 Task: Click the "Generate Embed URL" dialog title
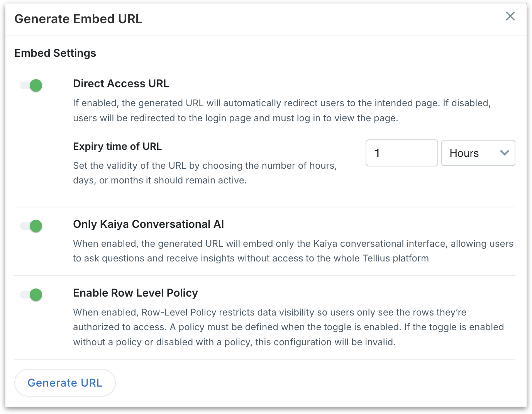click(78, 19)
